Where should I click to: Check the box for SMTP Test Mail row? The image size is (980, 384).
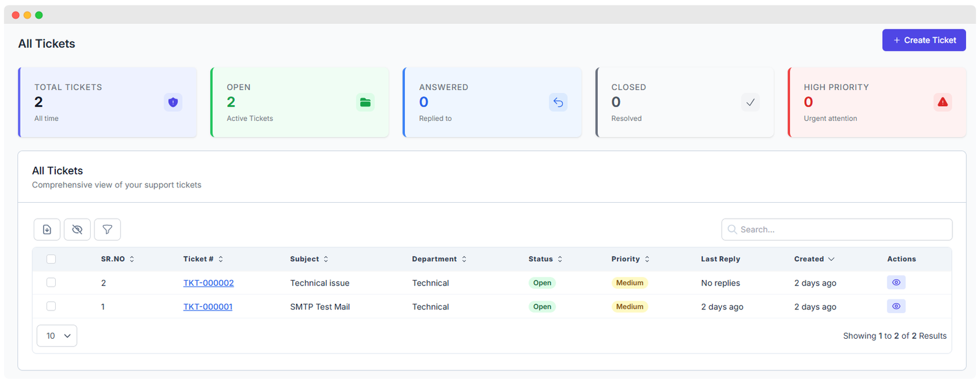coord(51,306)
